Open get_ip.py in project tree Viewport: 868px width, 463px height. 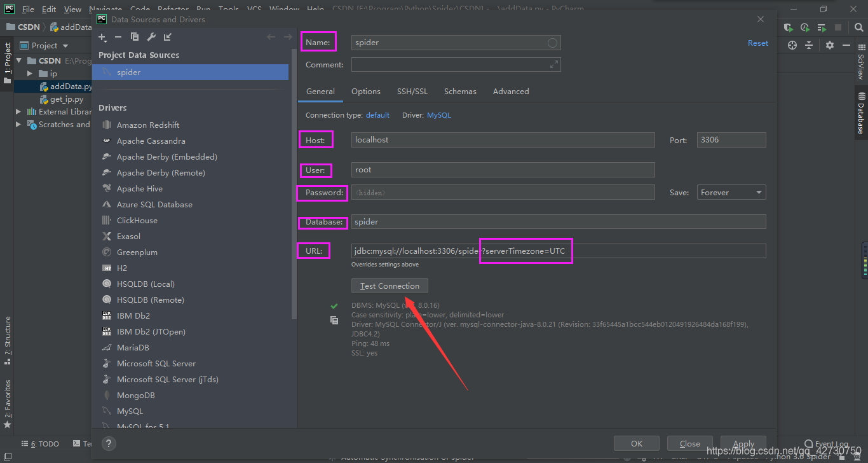(67, 99)
